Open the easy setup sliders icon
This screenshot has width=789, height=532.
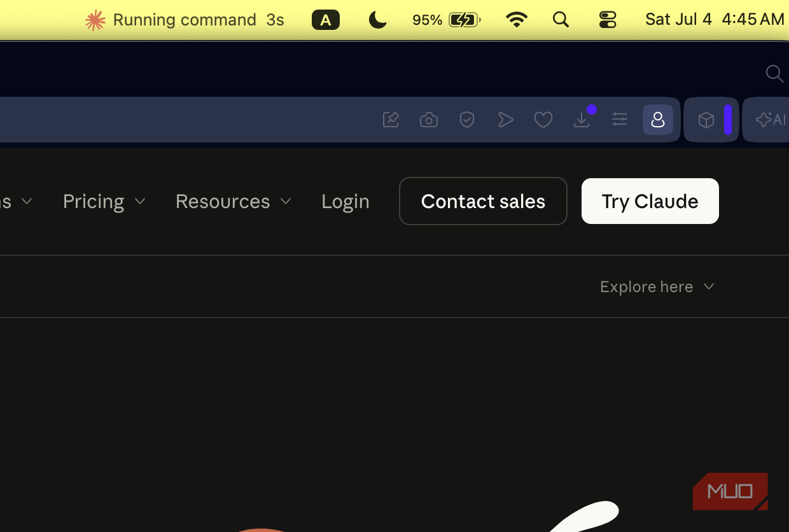tap(620, 120)
